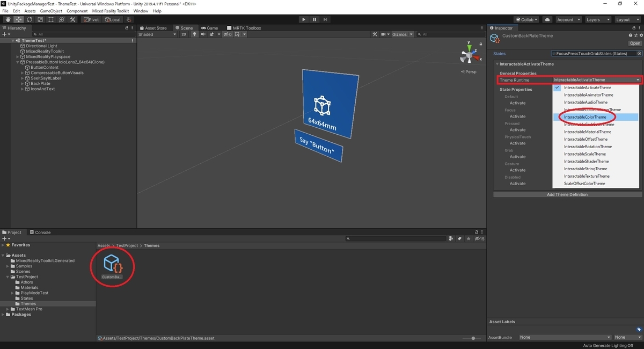Open the Console tab
The height and width of the screenshot is (349, 644).
coord(40,232)
